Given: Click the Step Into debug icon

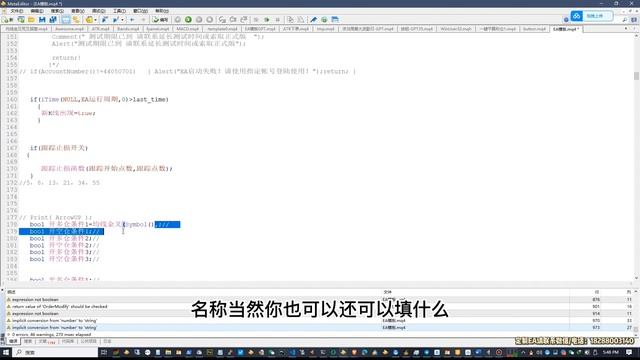Looking at the screenshot, I should [x=222, y=20].
